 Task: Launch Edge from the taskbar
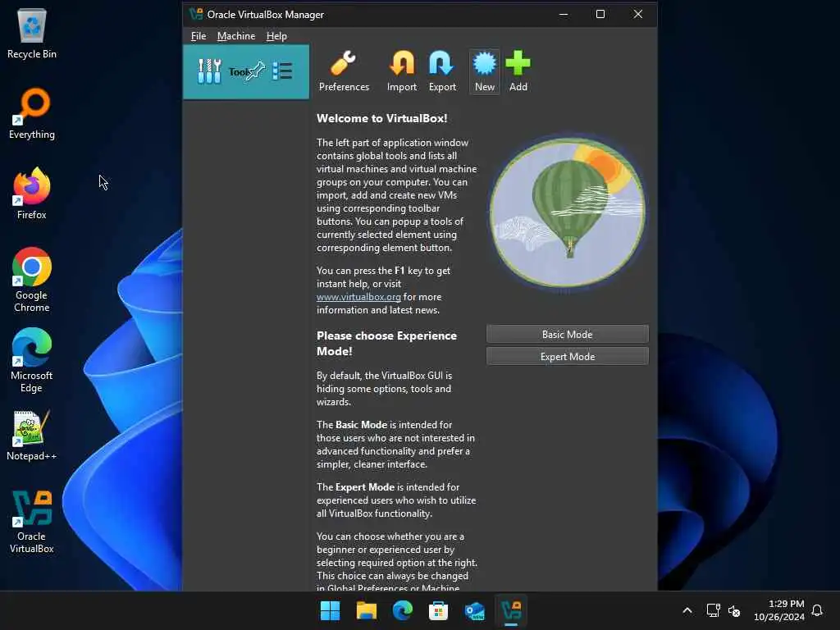coord(402,610)
